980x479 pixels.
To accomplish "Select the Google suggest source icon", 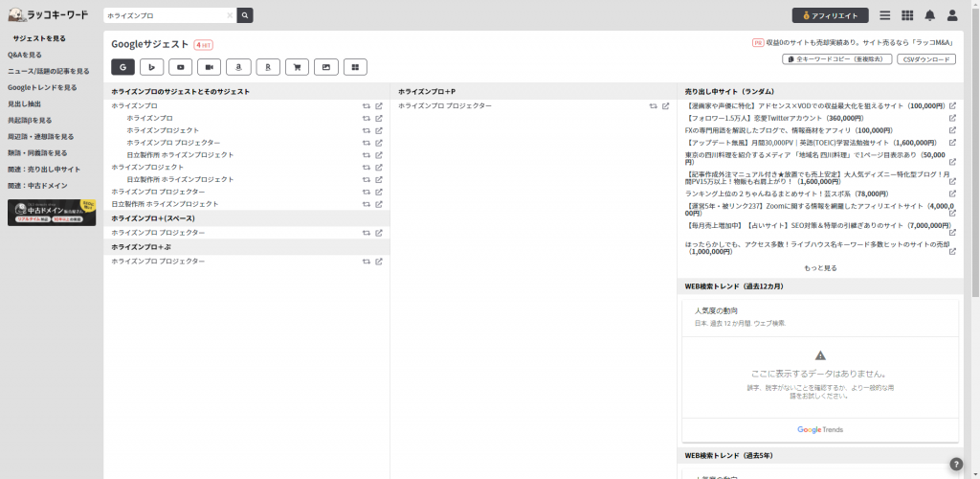I will [x=125, y=67].
